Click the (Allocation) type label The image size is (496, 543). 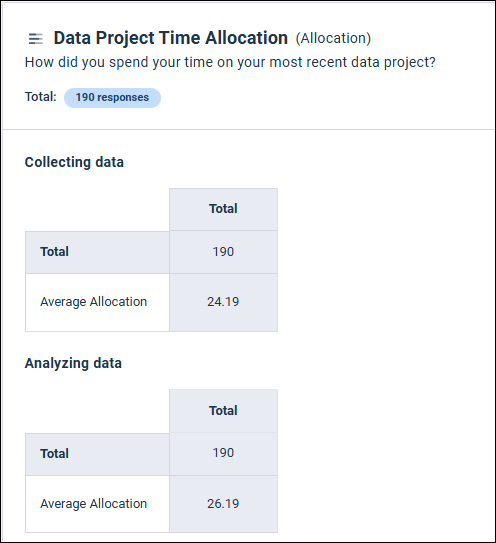point(333,38)
